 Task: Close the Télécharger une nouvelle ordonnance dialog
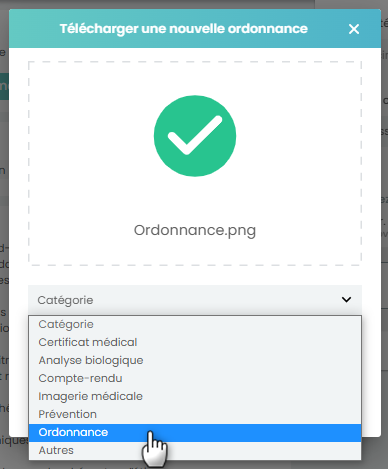coord(354,29)
